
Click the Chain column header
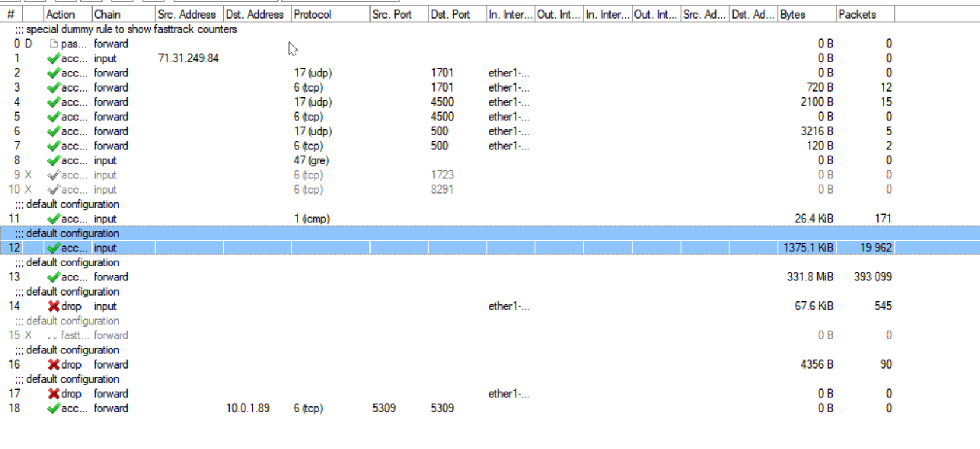124,15
